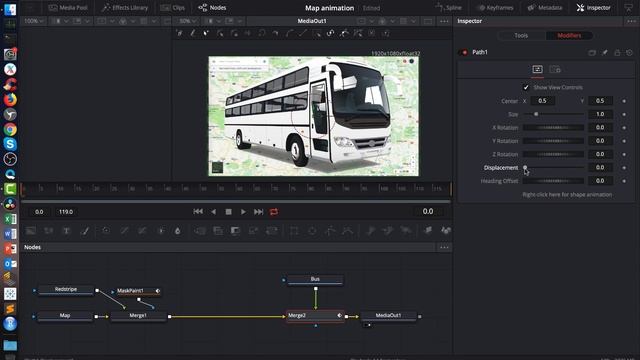Viewport: 640px width, 360px height.
Task: Click the Displacement value field
Action: pyautogui.click(x=600, y=167)
